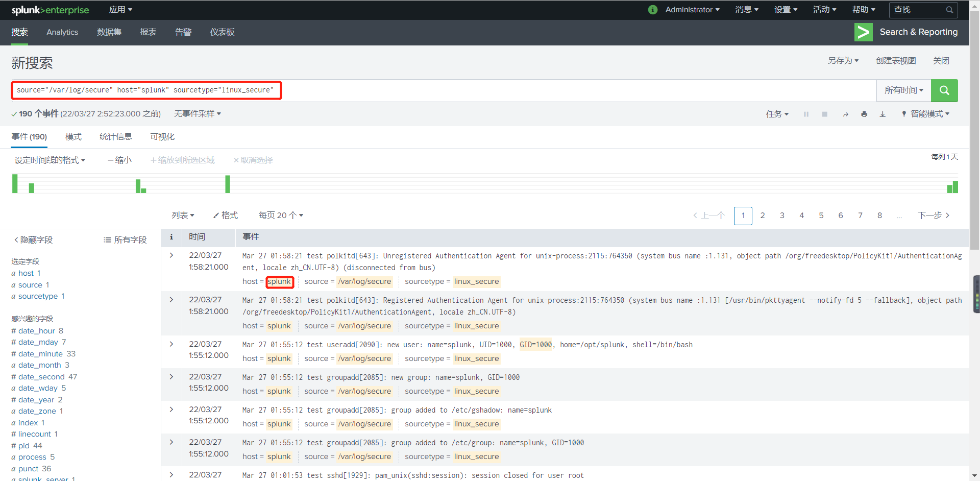Stop the search job

pyautogui.click(x=824, y=114)
